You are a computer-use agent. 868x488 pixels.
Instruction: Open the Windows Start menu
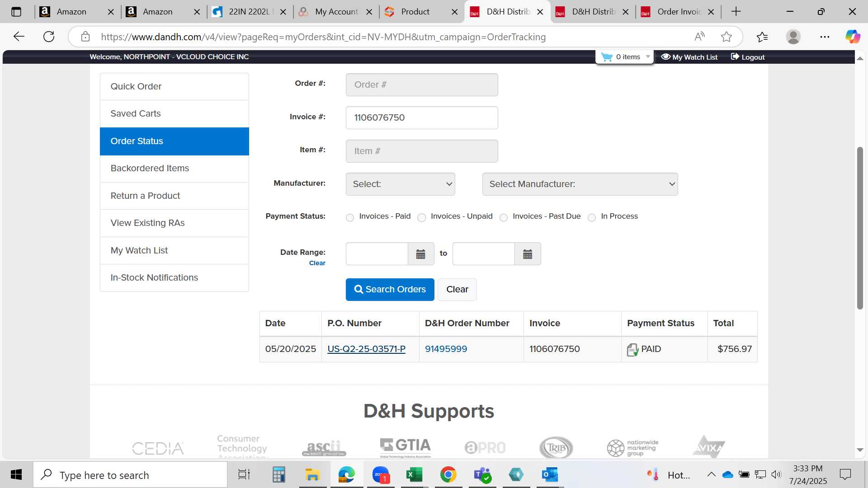[x=16, y=475]
